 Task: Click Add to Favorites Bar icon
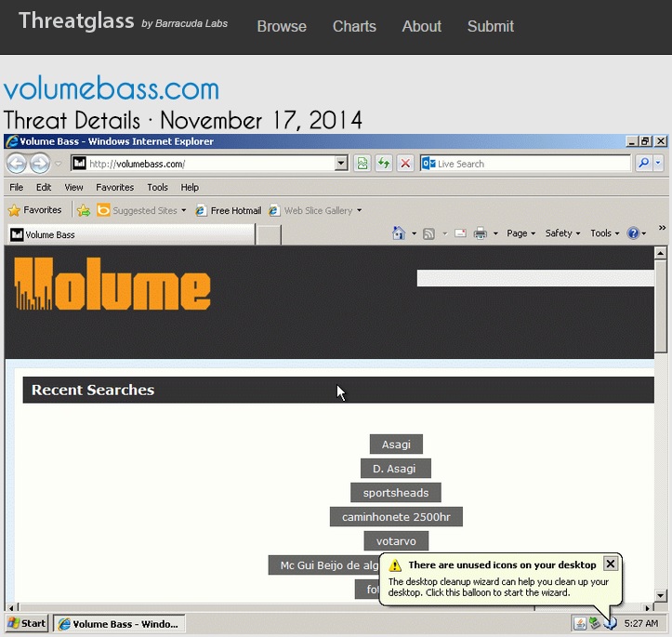click(84, 210)
